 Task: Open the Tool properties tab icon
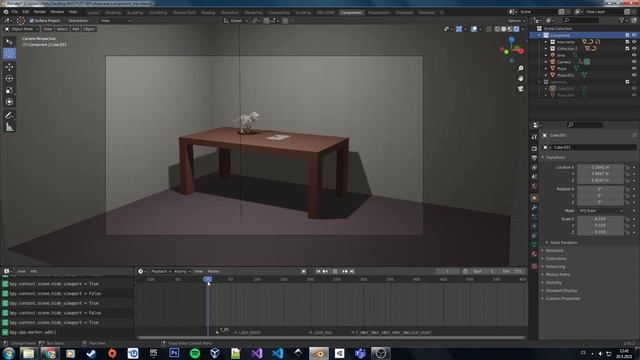coord(534,137)
